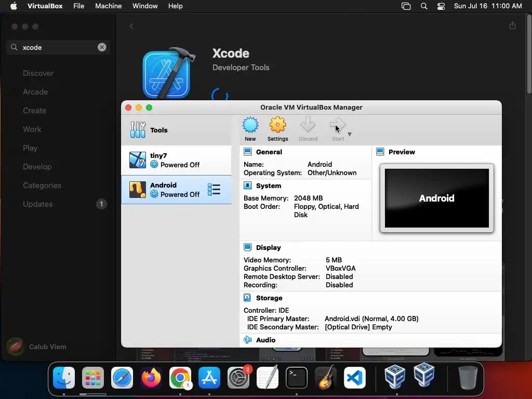Open Chrome from the Dock
This screenshot has height=399, width=532.
[180, 378]
